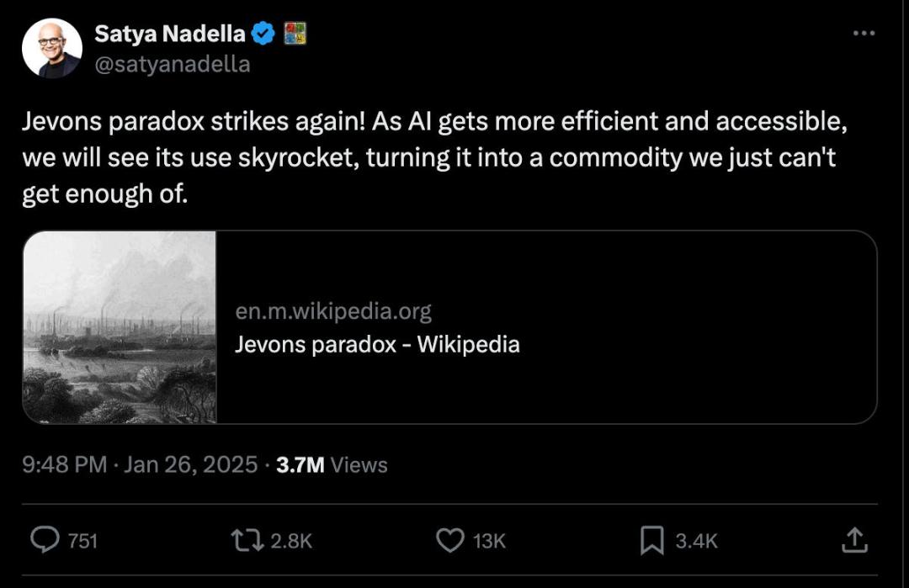Click the 3.4K bookmarks count
909x588 pixels.
[x=697, y=541]
